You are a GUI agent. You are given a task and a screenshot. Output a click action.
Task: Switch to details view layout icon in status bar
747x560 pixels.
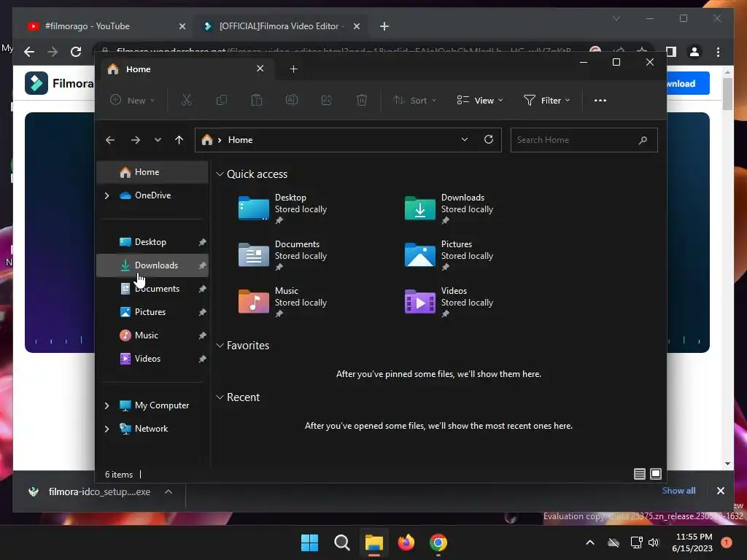coord(639,474)
